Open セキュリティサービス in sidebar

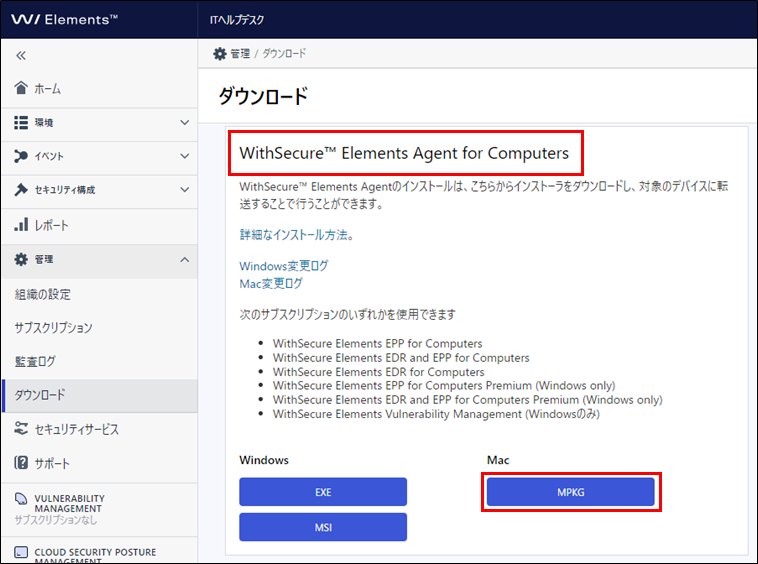(x=99, y=429)
